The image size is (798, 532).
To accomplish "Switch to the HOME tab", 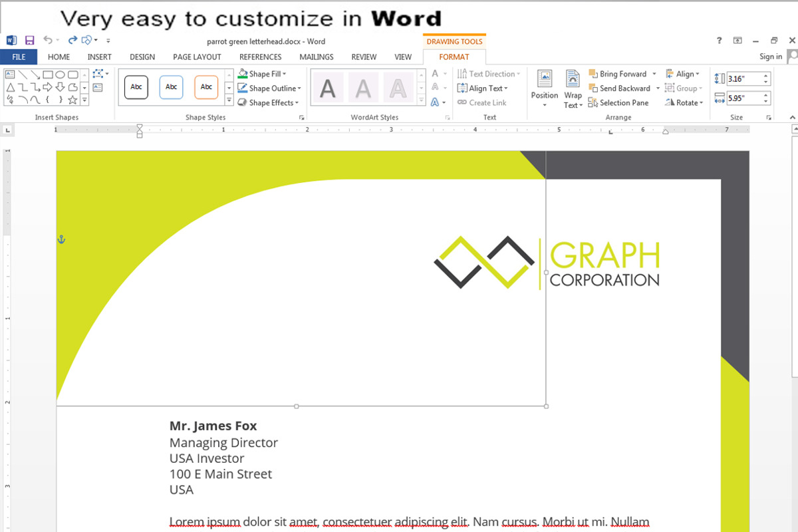I will tap(59, 57).
